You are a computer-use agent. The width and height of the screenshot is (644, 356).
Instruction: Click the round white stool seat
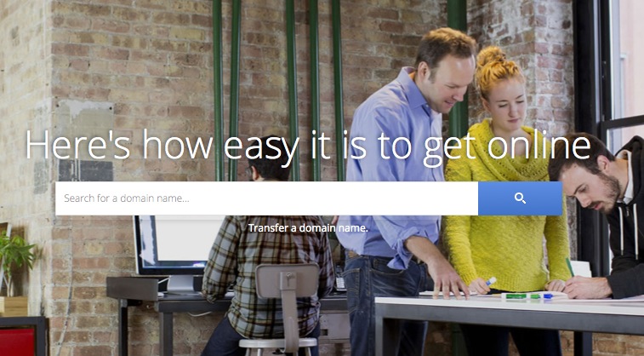[x=278, y=342]
